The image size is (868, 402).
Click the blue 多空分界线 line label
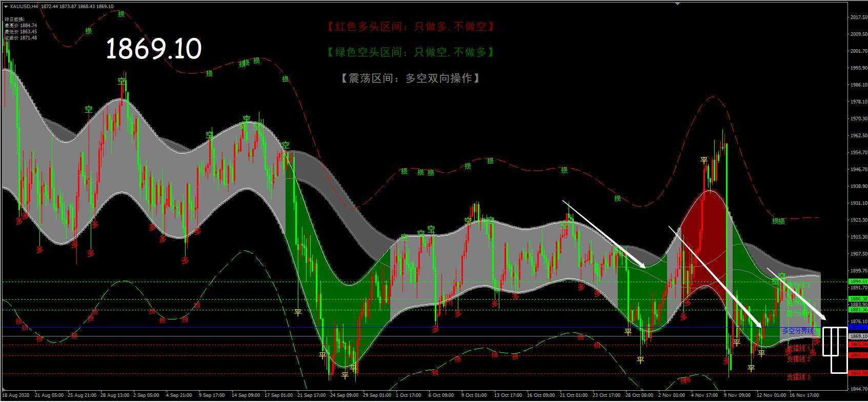(x=797, y=331)
